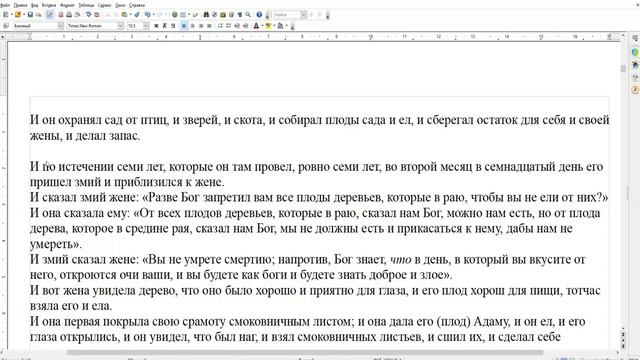Click the Find Next arrow button
Image resolution: width=640 pixels, height=360 pixels.
click(x=311, y=15)
